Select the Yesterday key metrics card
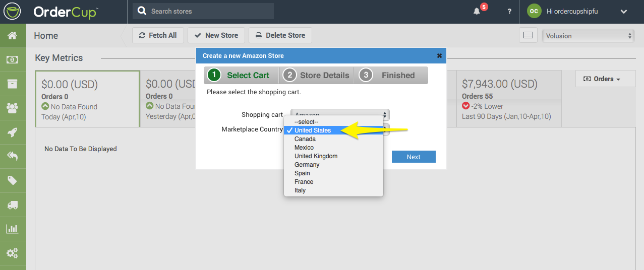 [168, 99]
